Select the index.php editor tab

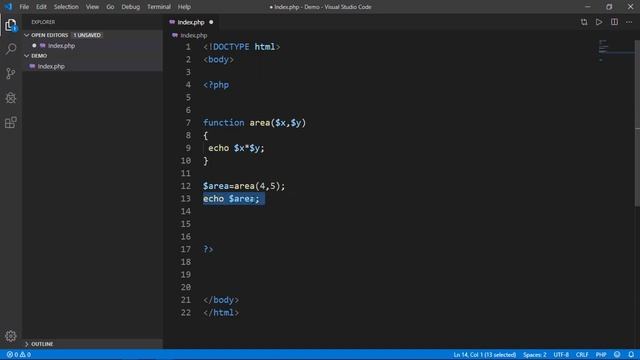coord(191,22)
